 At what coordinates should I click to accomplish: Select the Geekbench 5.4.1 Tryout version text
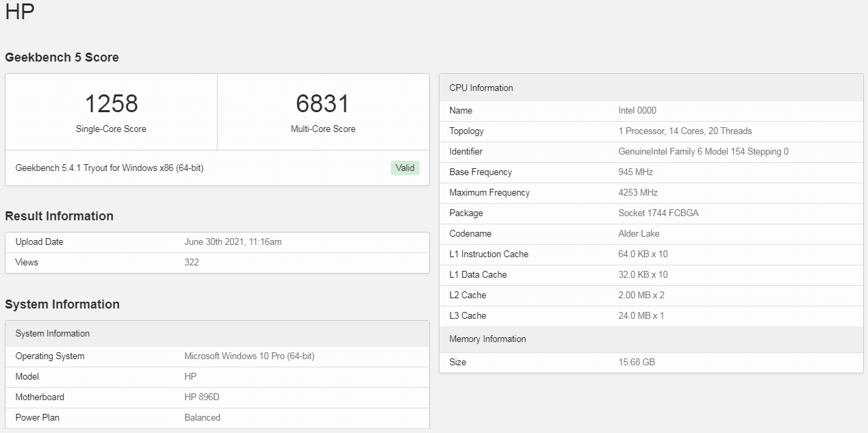tap(110, 168)
